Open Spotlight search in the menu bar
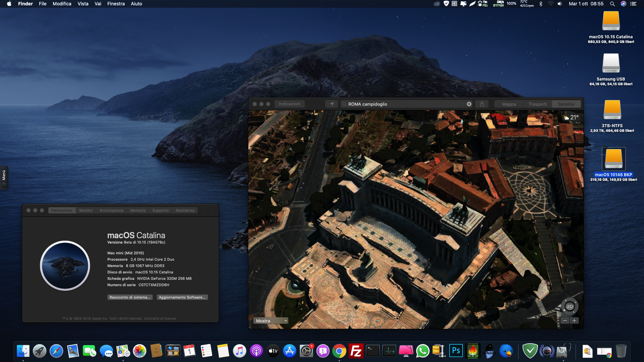 (612, 4)
